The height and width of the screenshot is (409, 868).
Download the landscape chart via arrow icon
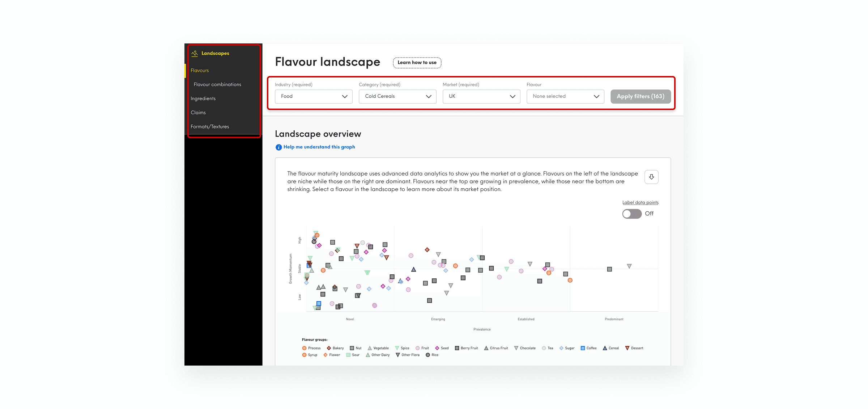click(x=651, y=177)
